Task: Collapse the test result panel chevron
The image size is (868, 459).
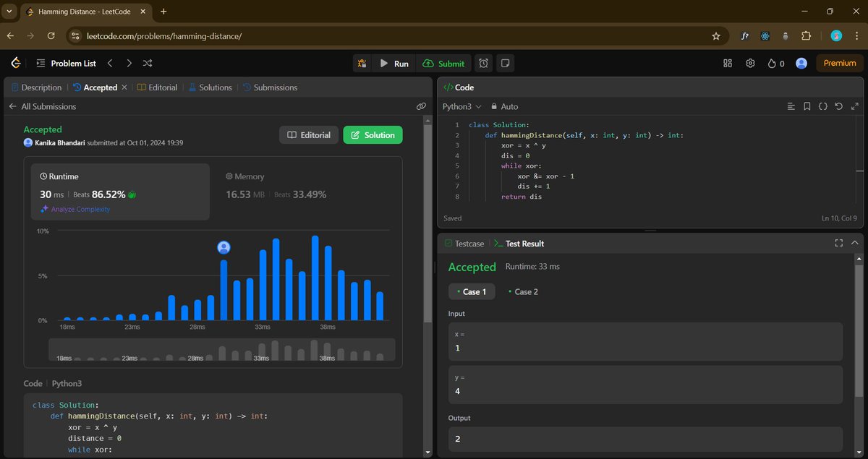Action: click(855, 244)
